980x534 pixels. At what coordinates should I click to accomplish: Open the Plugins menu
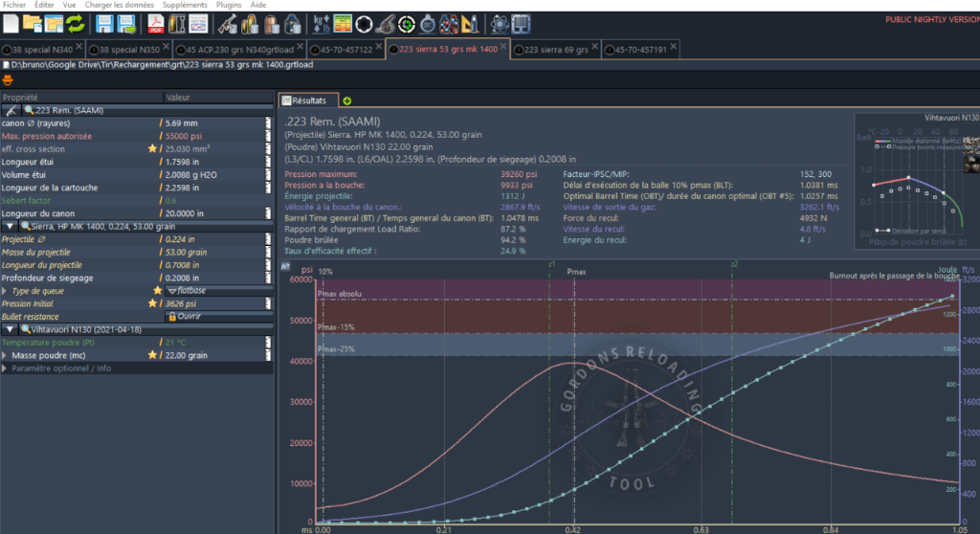tap(228, 5)
